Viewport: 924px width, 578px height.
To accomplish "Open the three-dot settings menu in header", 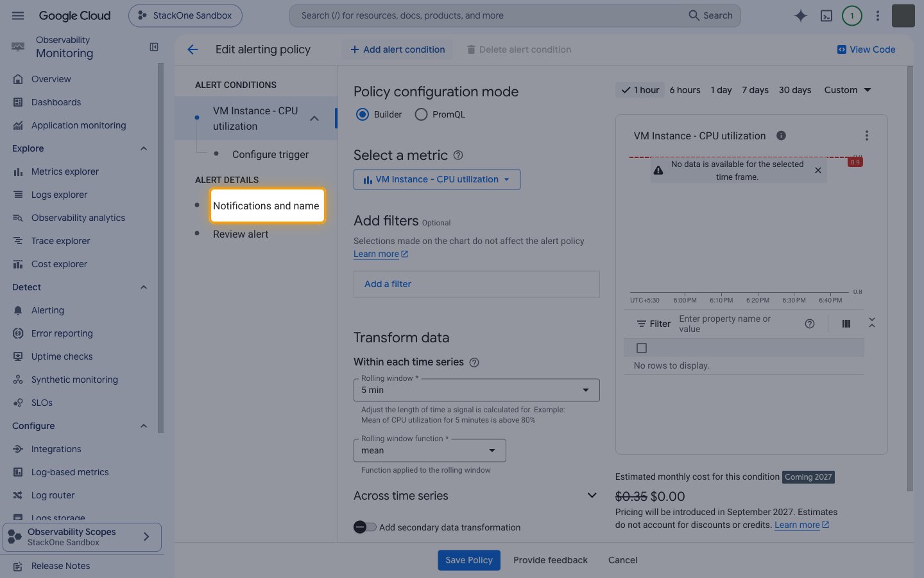I will coord(878,15).
